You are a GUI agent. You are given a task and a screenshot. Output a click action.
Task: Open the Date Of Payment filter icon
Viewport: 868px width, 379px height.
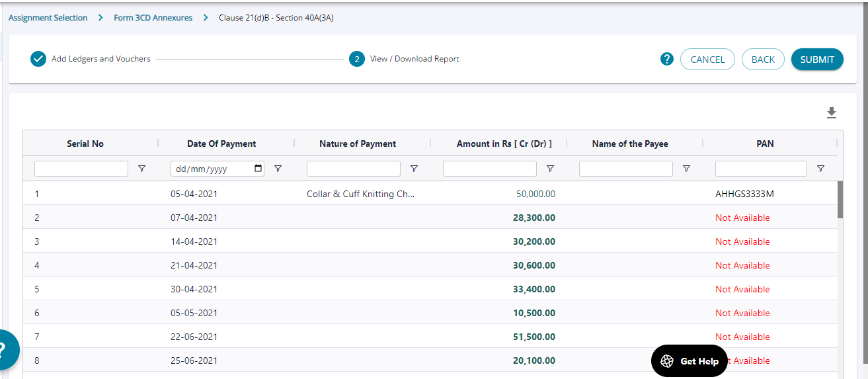click(278, 169)
